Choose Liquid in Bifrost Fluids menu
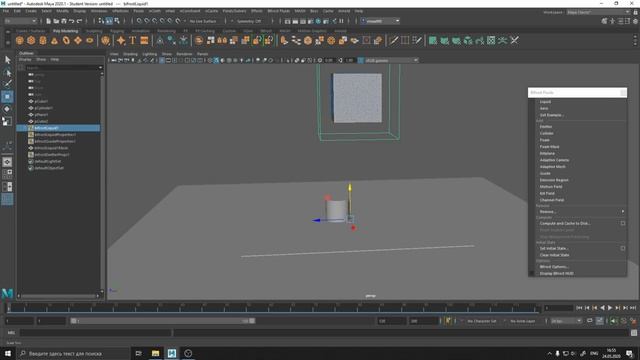The height and width of the screenshot is (360, 640). coord(545,102)
